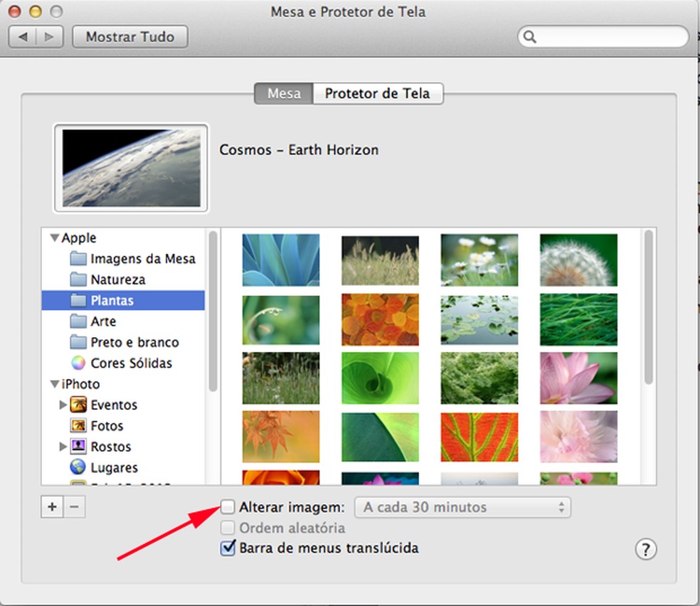Click the magnifier icon in the search field

tap(530, 36)
